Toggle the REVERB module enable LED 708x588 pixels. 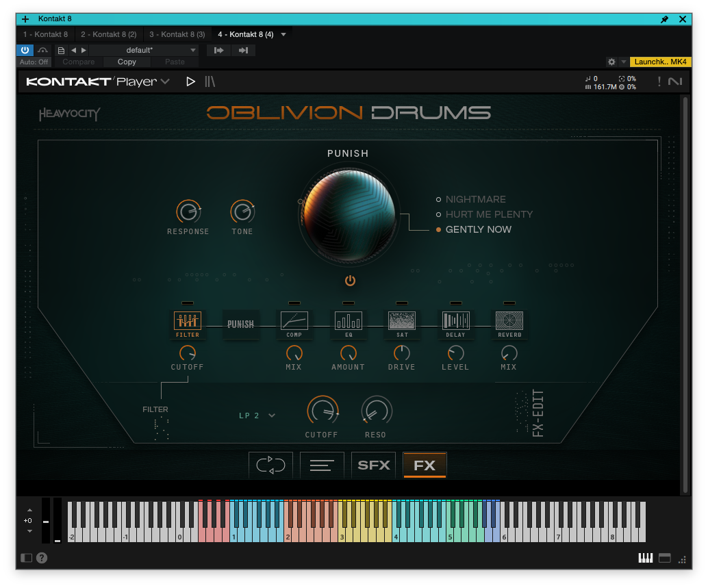(x=509, y=303)
